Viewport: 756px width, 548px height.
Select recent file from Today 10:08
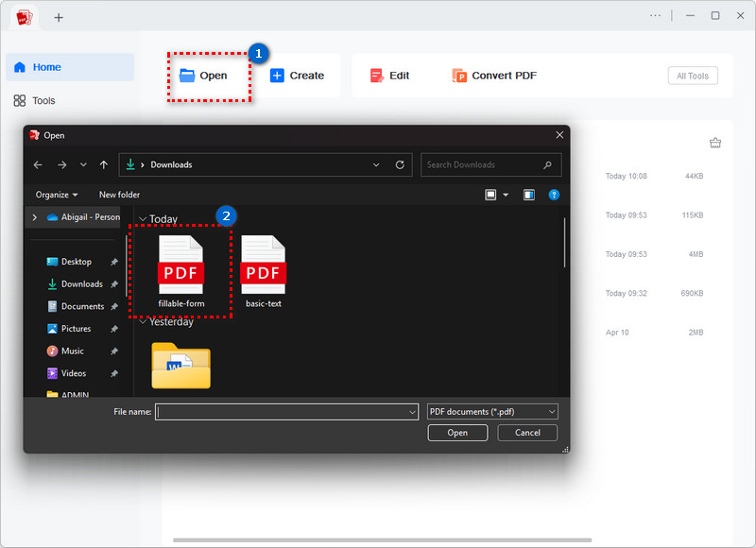pos(655,177)
